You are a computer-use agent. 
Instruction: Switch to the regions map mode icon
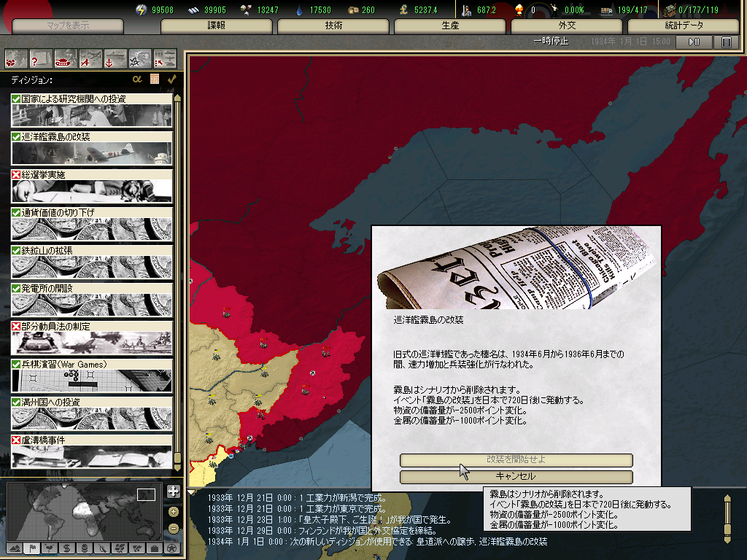[x=120, y=548]
